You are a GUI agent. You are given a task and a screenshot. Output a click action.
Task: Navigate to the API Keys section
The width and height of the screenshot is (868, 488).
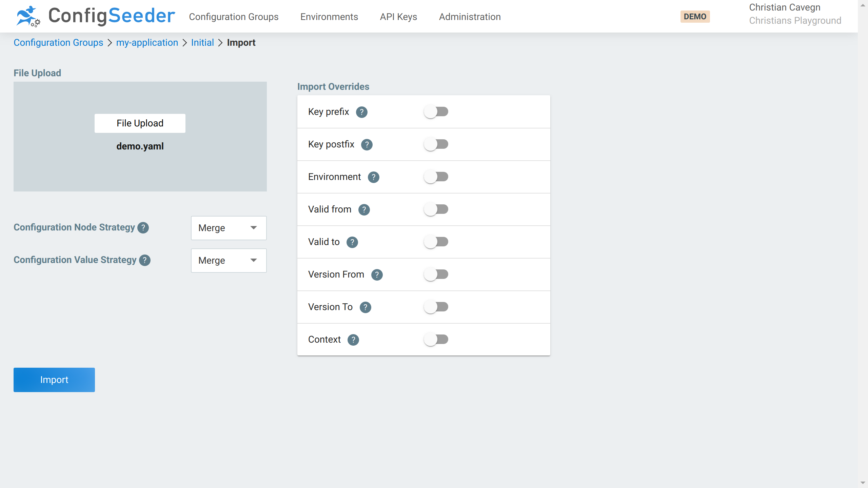coord(398,17)
